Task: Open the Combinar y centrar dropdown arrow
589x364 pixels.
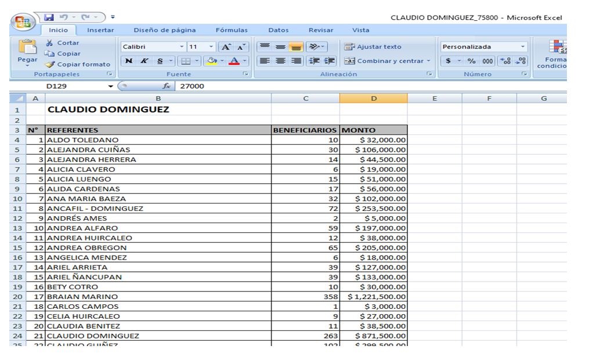Action: click(x=429, y=61)
